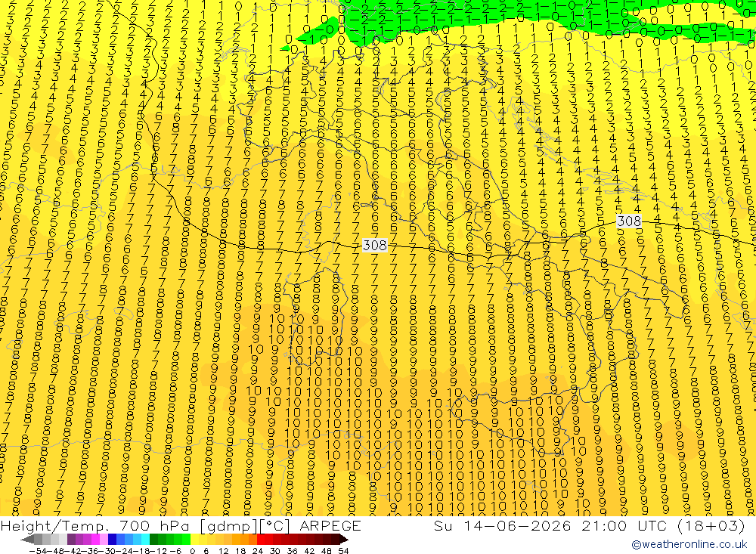
Task: Click the 'Su 14-06-2026' date text
Action: (503, 525)
